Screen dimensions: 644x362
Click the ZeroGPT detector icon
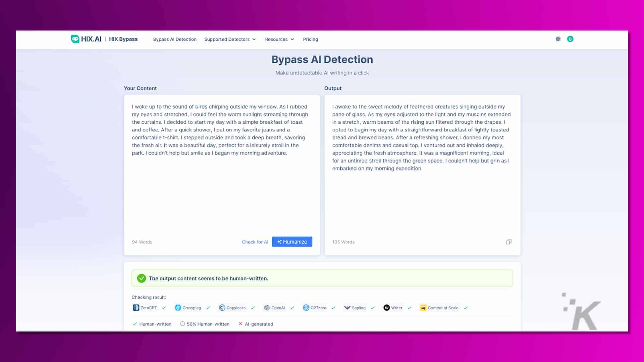point(136,308)
